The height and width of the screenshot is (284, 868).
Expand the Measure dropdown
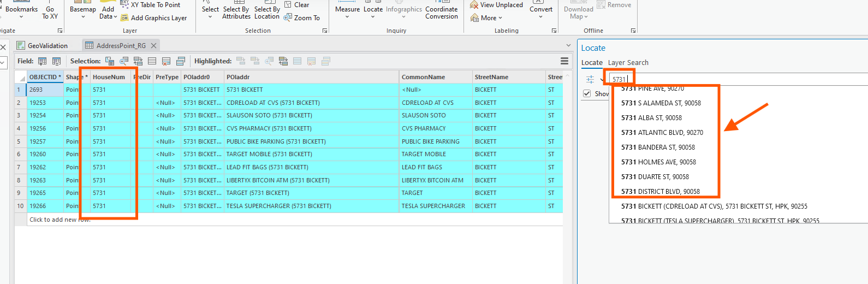point(347,17)
